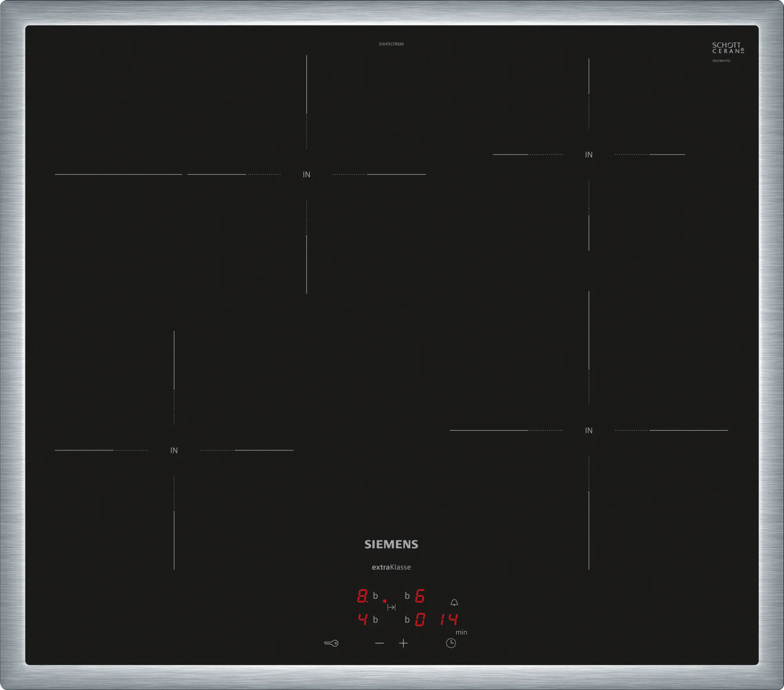The width and height of the screenshot is (784, 690).
Task: Click the EI645CFB6M model number text
Action: [x=391, y=44]
